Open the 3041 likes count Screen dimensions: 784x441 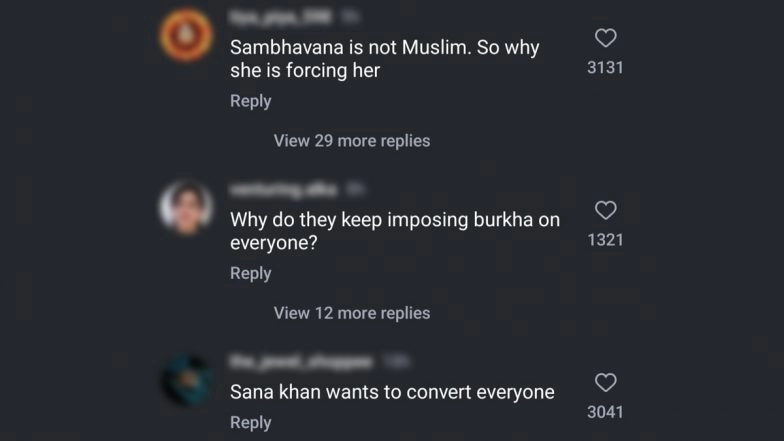coord(605,412)
